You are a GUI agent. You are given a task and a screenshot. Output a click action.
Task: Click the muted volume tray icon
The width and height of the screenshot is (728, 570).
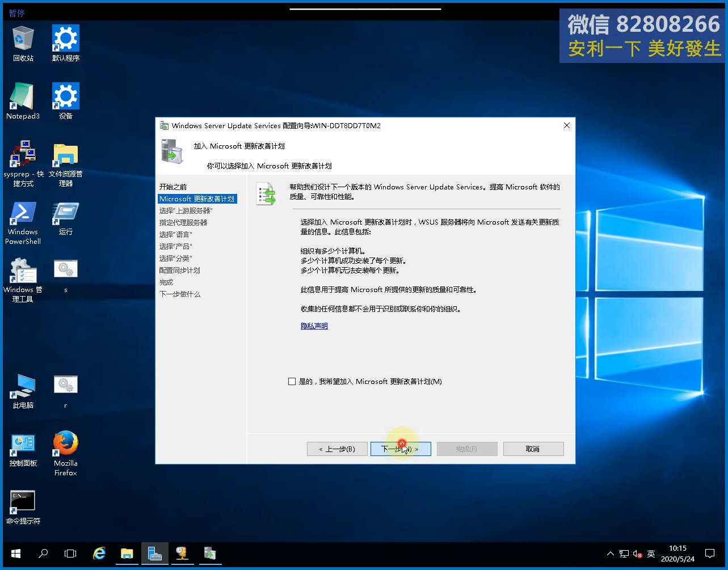pos(637,554)
